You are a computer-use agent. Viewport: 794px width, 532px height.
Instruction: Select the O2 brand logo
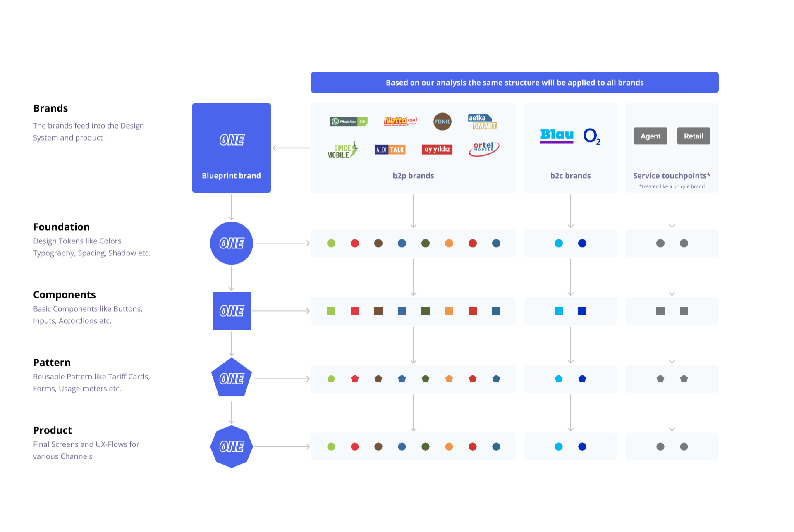[x=592, y=136]
